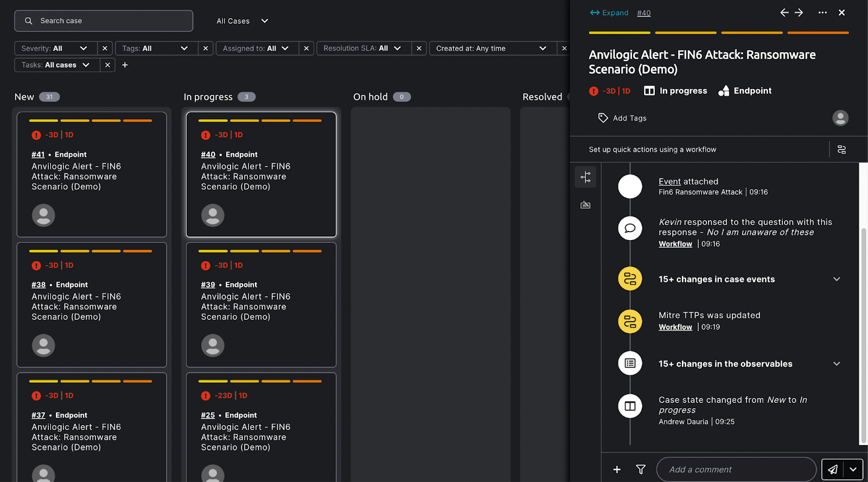Expand 15+ changes in case events
The width and height of the screenshot is (868, 482).
(837, 279)
